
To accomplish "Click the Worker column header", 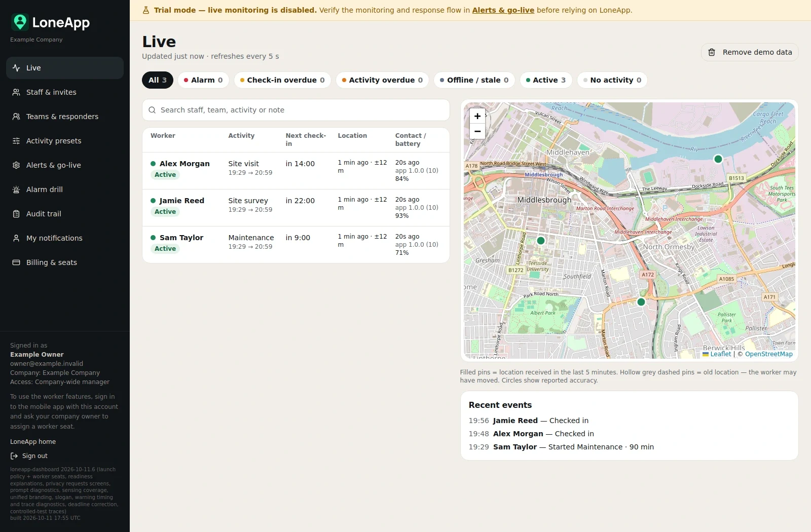I will pyautogui.click(x=163, y=136).
